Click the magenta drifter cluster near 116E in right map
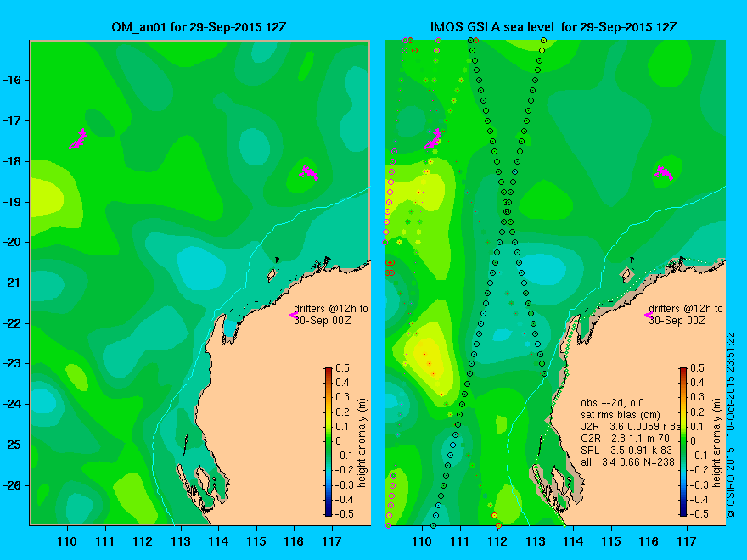The height and width of the screenshot is (560, 747). point(663,172)
